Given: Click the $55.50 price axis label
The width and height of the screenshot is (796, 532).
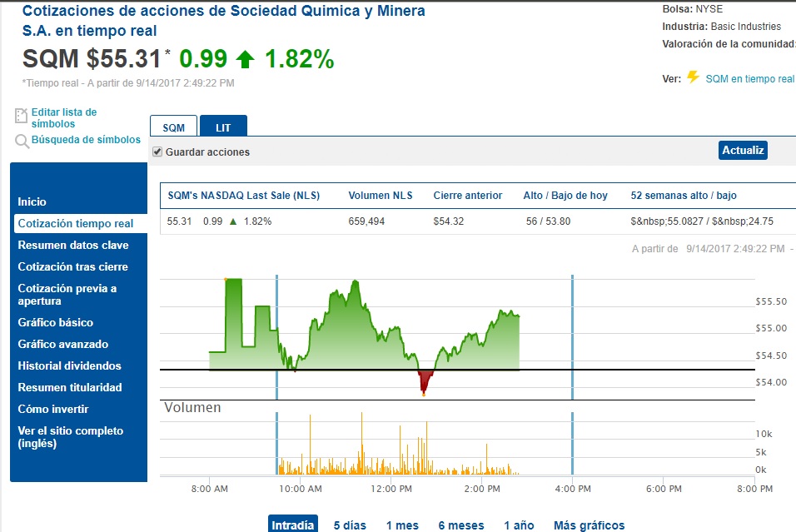Looking at the screenshot, I should point(771,301).
